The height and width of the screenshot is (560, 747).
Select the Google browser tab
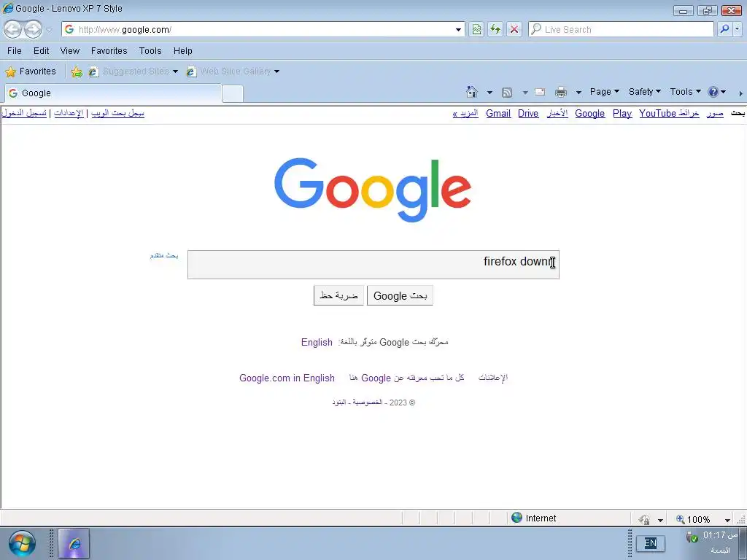[x=113, y=93]
